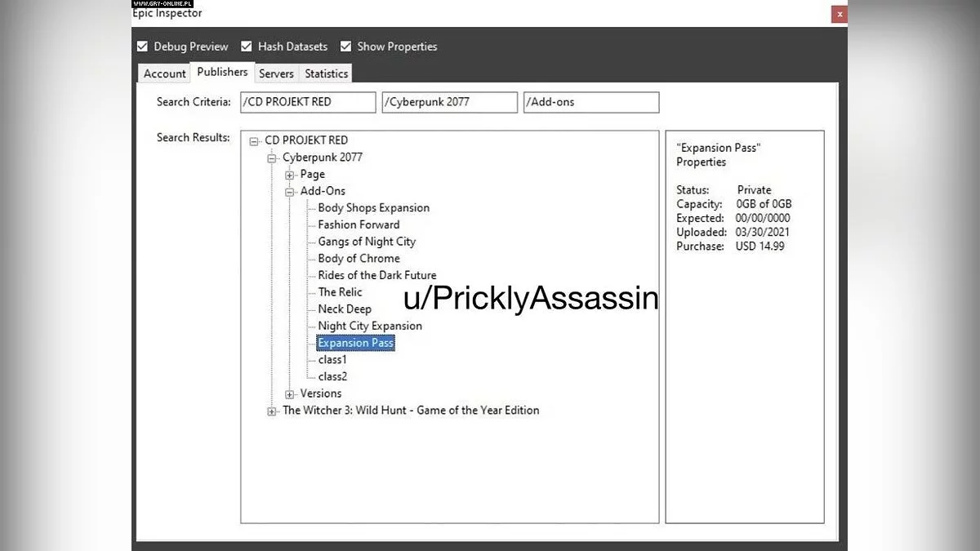Select Body of Chrome add-on
The width and height of the screenshot is (980, 551).
[359, 258]
